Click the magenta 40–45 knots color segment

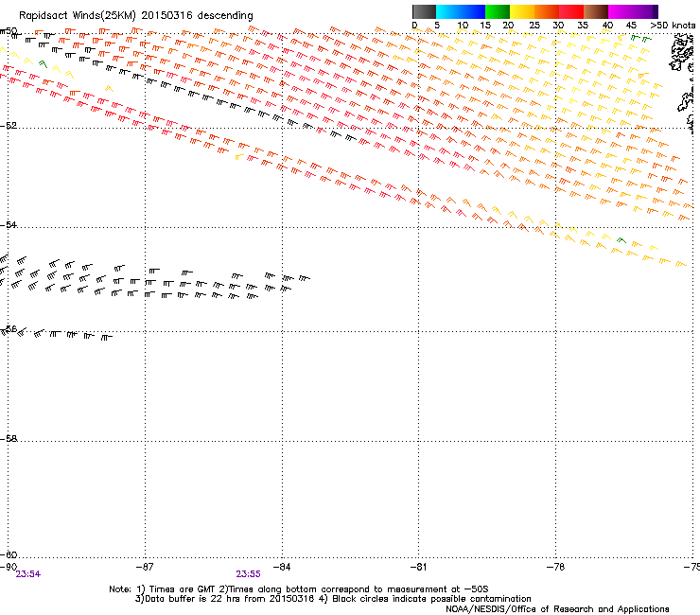coord(621,11)
